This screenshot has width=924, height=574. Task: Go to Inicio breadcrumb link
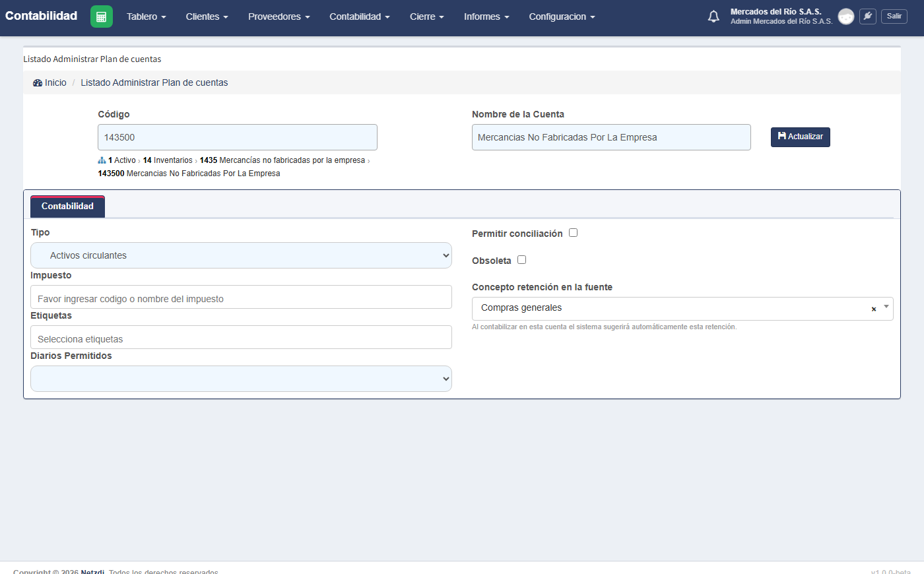click(55, 83)
